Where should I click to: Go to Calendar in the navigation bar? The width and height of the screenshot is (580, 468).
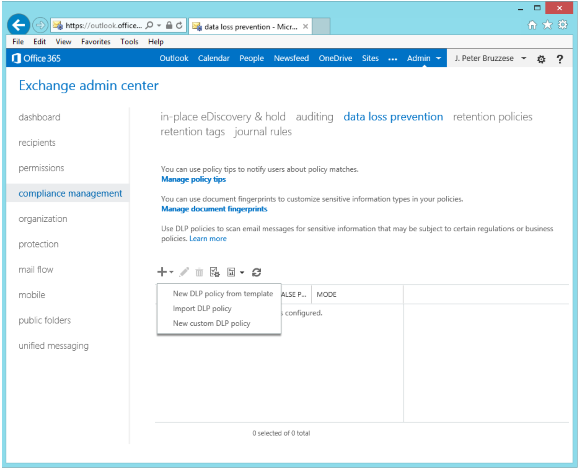pyautogui.click(x=213, y=58)
